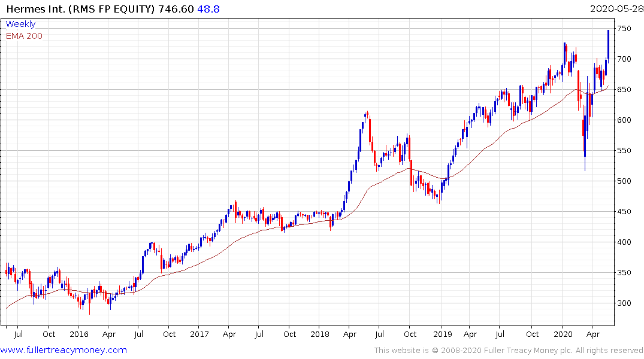Click the EMA 200 legend label

[x=24, y=36]
